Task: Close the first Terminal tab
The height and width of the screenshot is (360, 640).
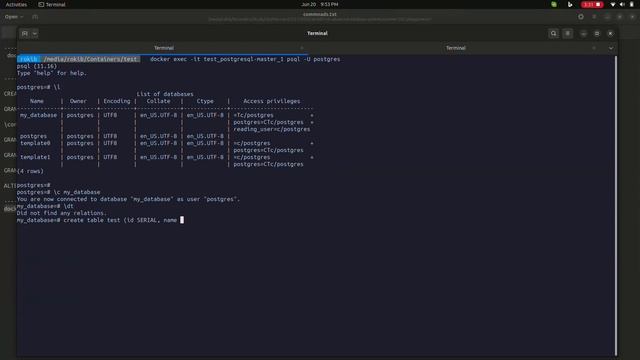Action: pos(302,48)
